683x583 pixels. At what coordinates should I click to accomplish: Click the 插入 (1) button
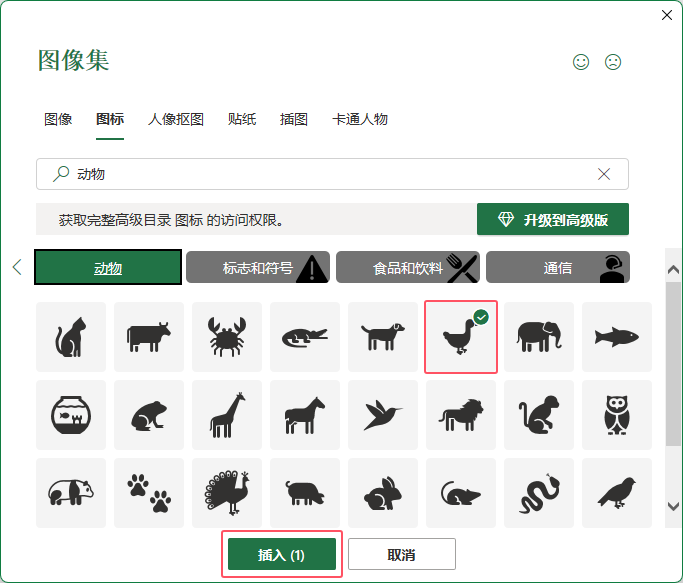[282, 554]
